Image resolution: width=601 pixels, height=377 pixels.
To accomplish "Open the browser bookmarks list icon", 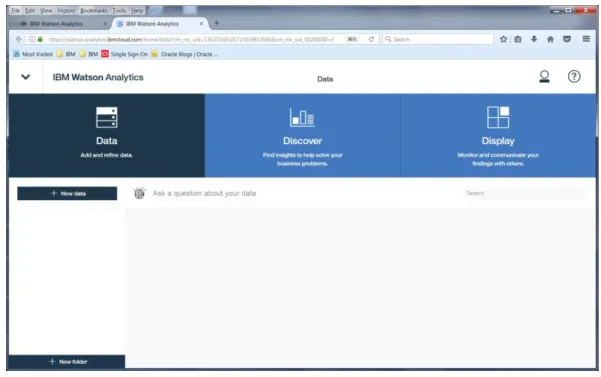I will [x=518, y=39].
